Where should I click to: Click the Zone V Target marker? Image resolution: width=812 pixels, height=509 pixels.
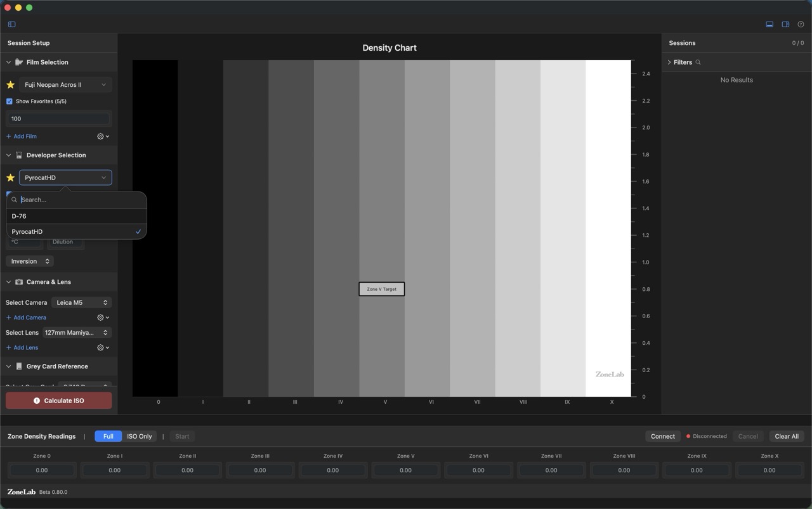tap(381, 289)
